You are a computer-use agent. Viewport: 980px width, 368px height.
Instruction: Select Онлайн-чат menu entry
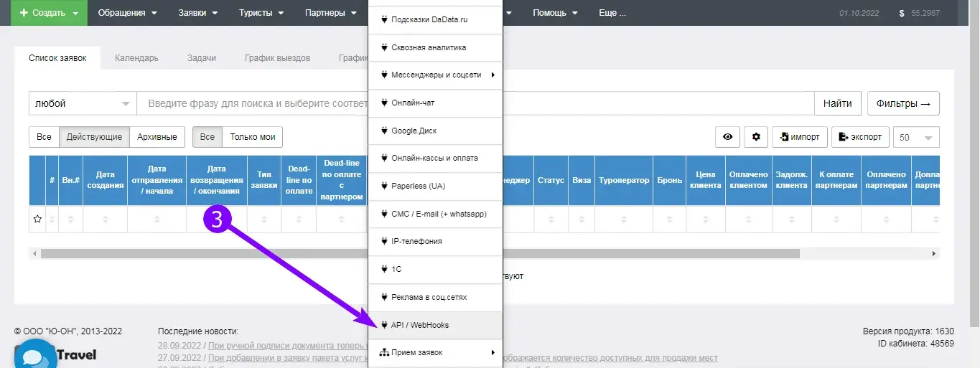point(435,103)
